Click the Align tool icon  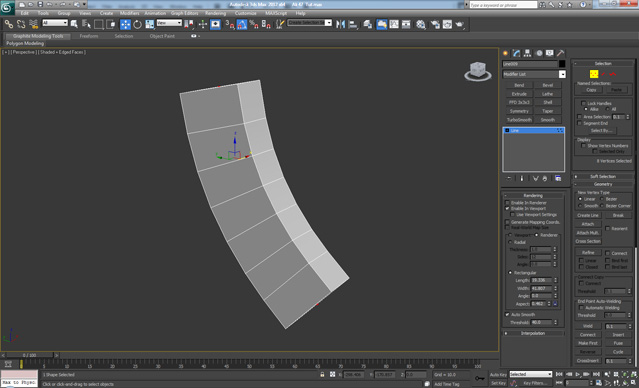tap(353, 24)
